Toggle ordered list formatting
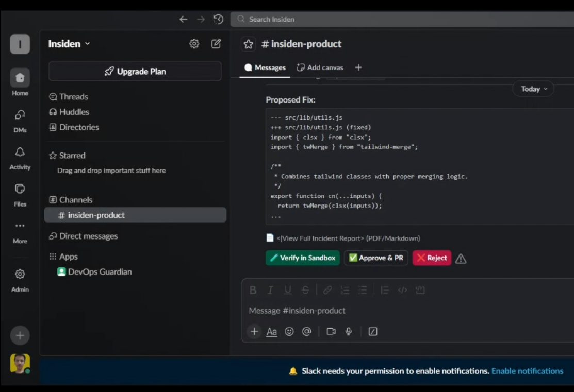The image size is (574, 392). [345, 290]
